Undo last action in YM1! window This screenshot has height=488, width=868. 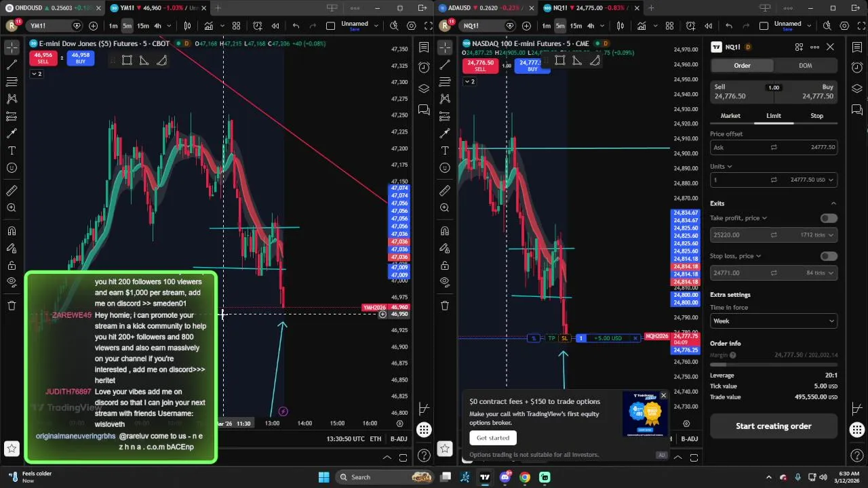click(296, 26)
